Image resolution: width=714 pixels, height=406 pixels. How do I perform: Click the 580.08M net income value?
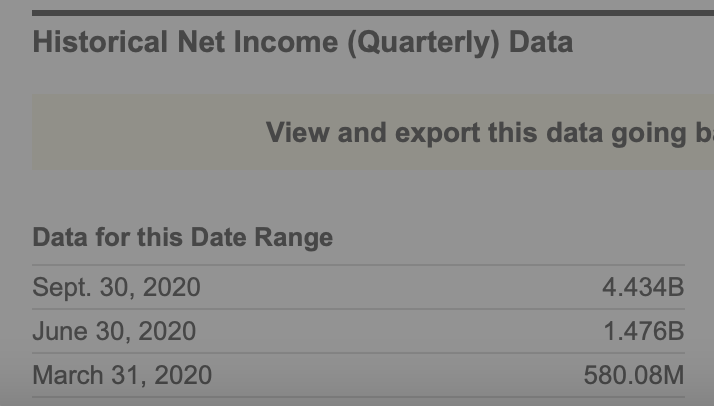coord(633,376)
